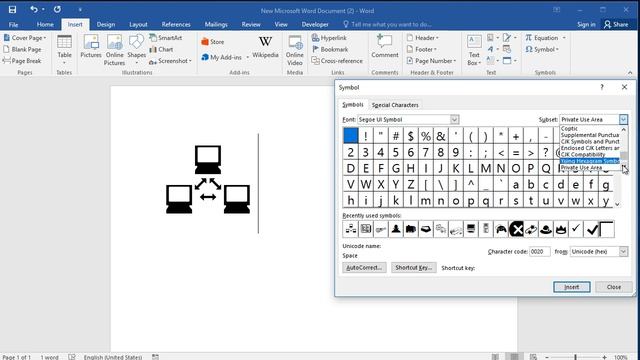Open the Pictures insert tool
The width and height of the screenshot is (640, 360).
tap(91, 47)
